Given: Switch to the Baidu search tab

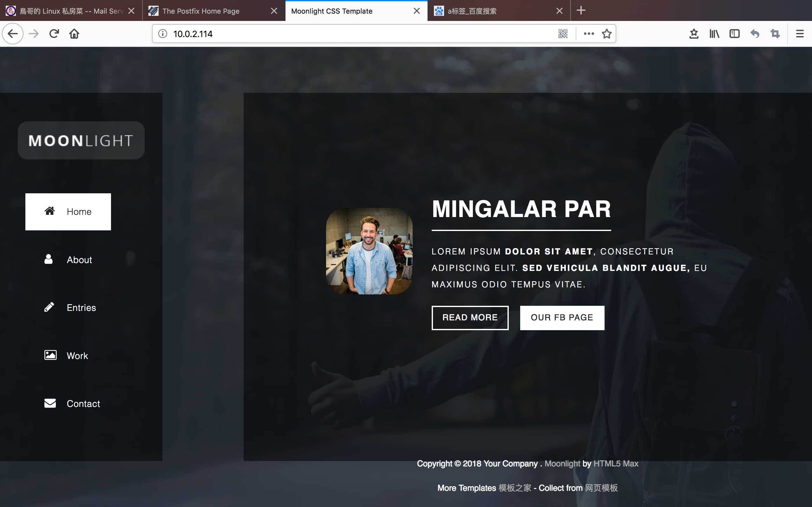Looking at the screenshot, I should (472, 11).
